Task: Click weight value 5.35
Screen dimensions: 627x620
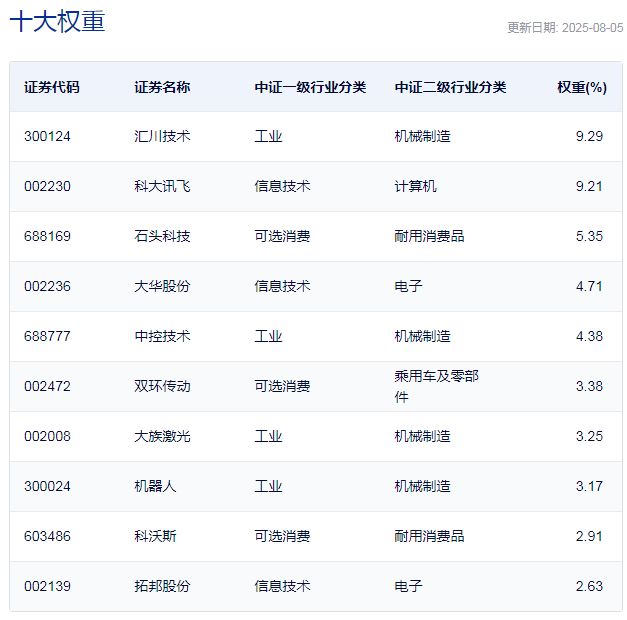Action: 589,236
